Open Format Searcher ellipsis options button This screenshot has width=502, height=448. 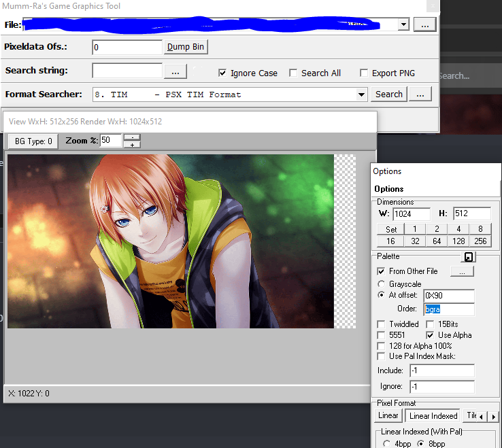click(x=421, y=94)
